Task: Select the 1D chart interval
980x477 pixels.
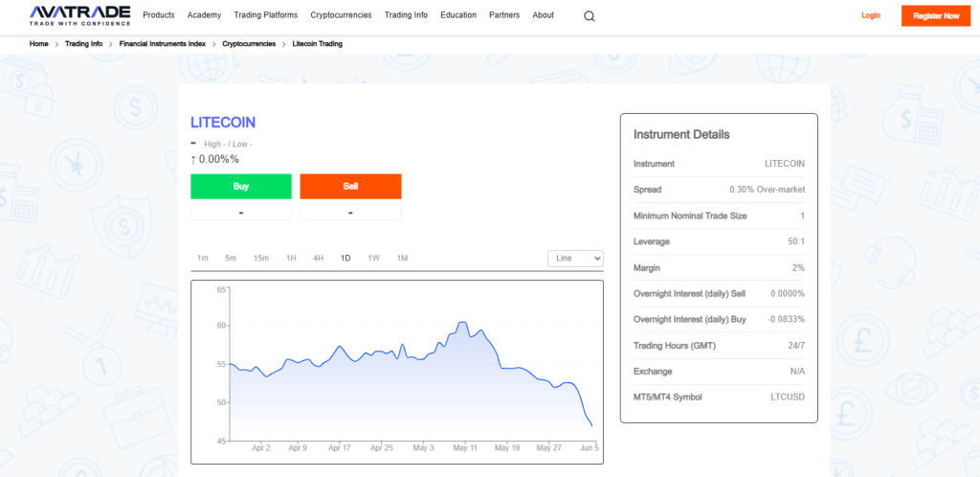Action: tap(345, 259)
